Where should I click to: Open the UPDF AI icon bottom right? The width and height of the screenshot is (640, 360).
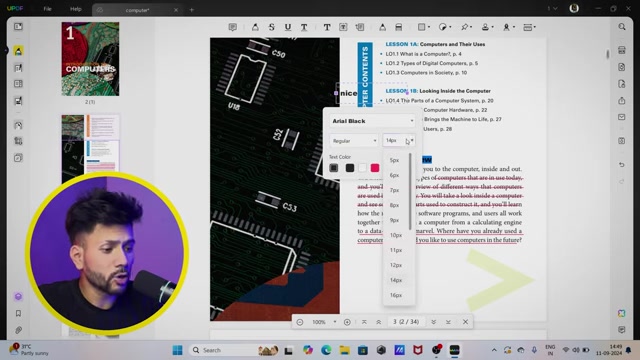[622, 313]
